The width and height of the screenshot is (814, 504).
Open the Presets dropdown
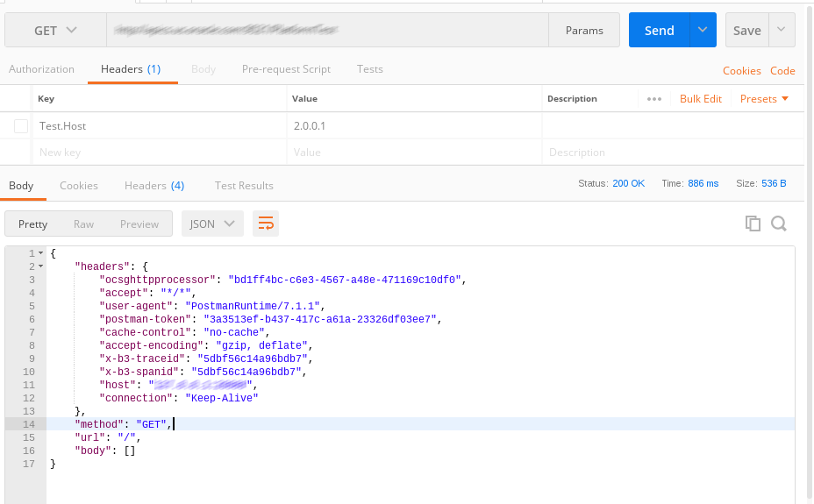tap(764, 99)
